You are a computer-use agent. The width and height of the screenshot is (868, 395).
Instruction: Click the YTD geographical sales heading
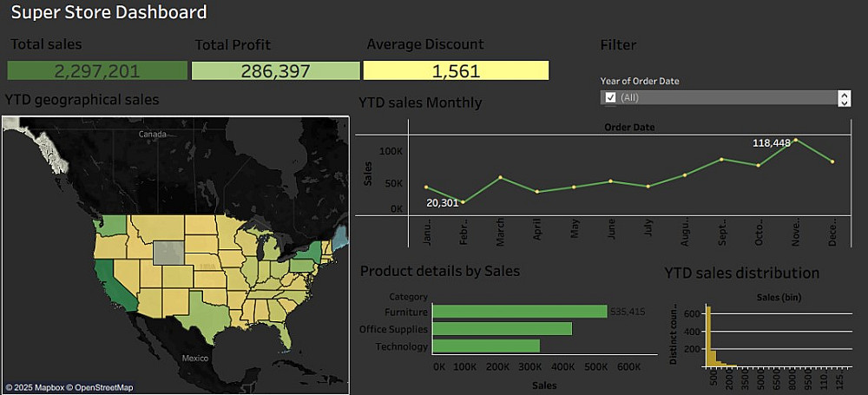click(82, 100)
